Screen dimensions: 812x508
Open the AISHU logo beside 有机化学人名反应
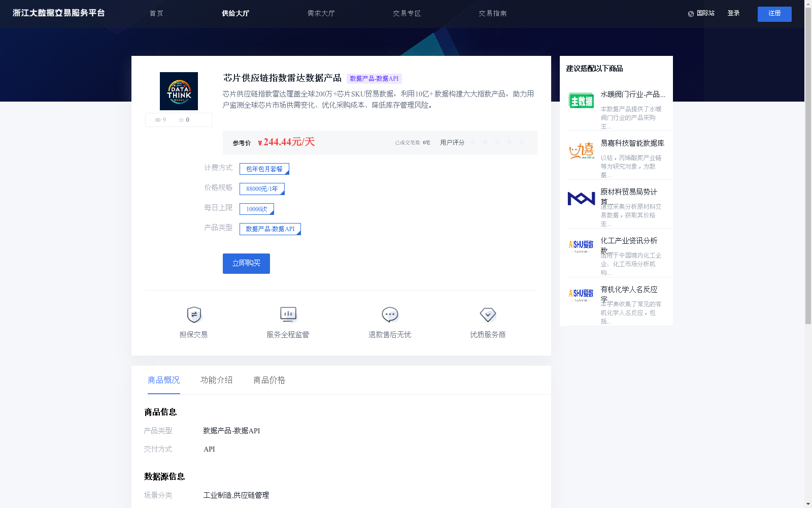(x=581, y=295)
